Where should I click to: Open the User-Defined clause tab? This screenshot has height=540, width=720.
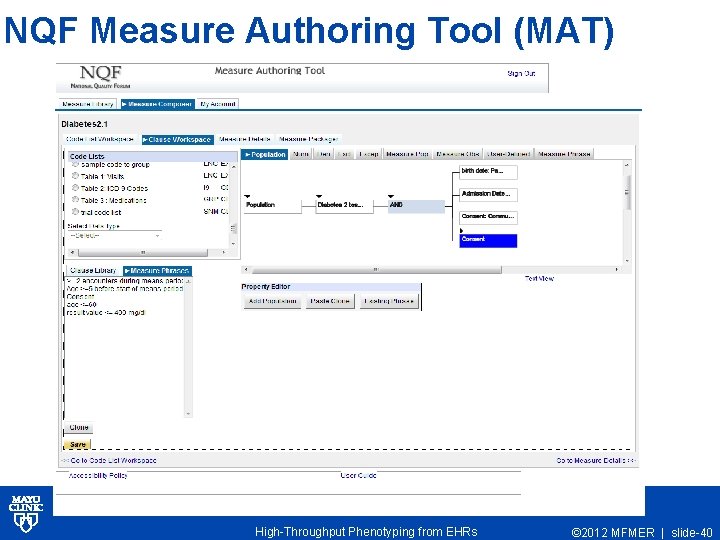tap(509, 154)
